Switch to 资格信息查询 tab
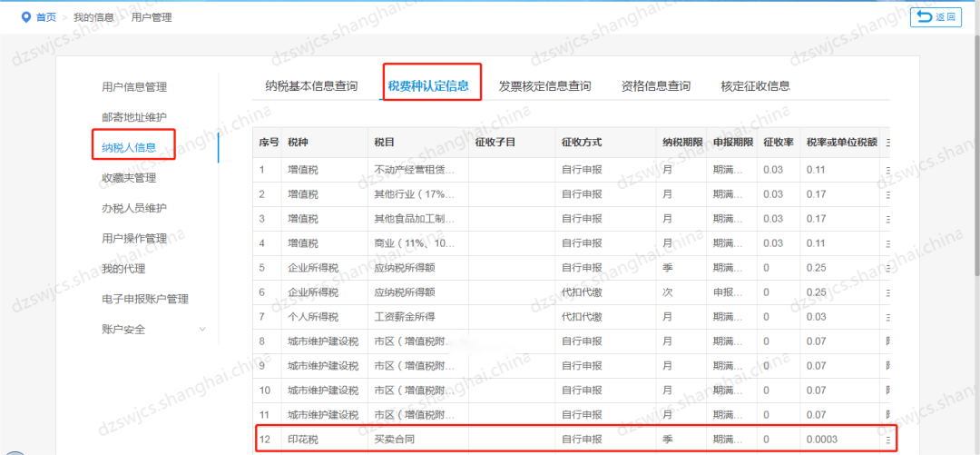This screenshot has width=980, height=455. [x=655, y=86]
